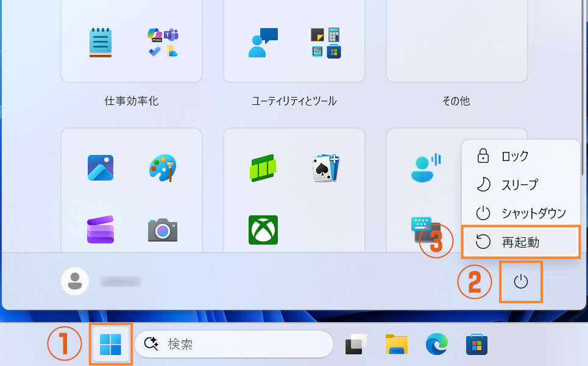Open Microsoft Edge from the taskbar
The width and height of the screenshot is (588, 366).
click(437, 344)
